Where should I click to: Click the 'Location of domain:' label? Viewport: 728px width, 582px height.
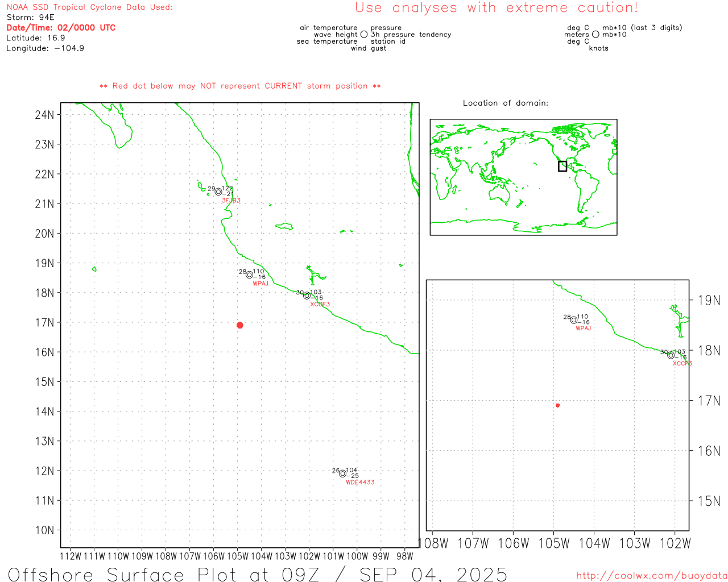pos(506,103)
